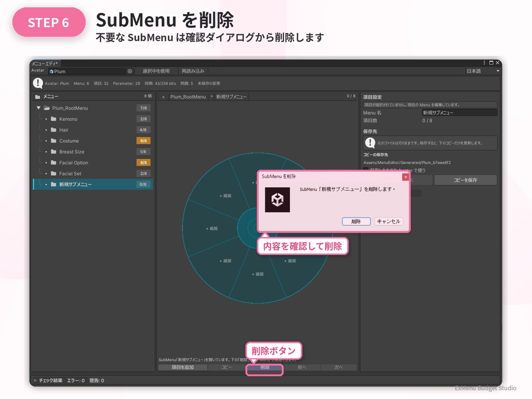Click the 削除 button in the bottom bar
Image resolution: width=532 pixels, height=399 pixels.
[264, 367]
